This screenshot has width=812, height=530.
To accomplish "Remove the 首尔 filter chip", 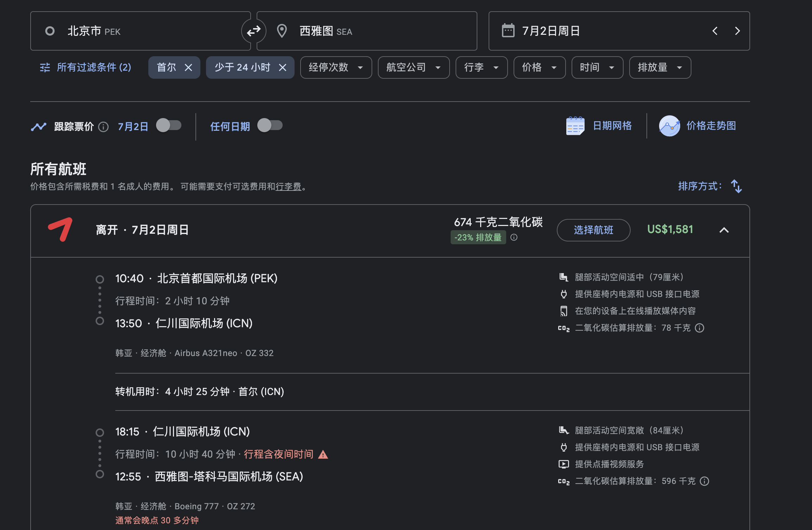I will pyautogui.click(x=188, y=67).
